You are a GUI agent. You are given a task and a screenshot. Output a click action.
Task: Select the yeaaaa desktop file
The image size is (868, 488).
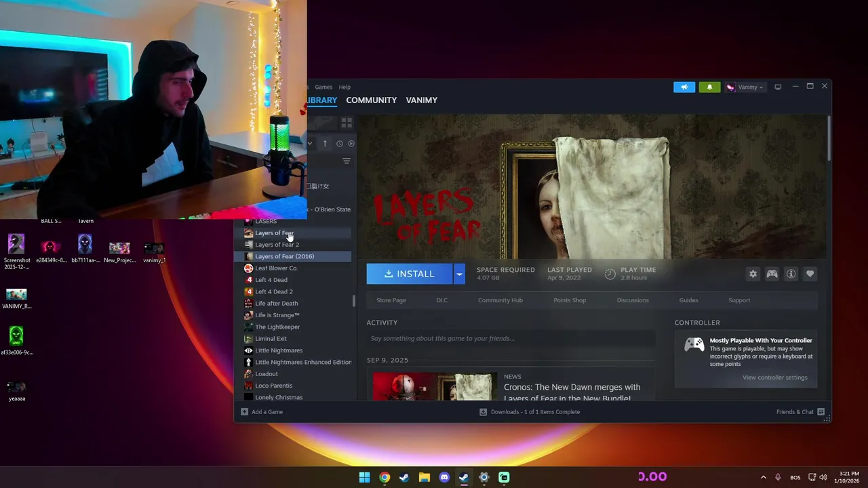tap(16, 391)
